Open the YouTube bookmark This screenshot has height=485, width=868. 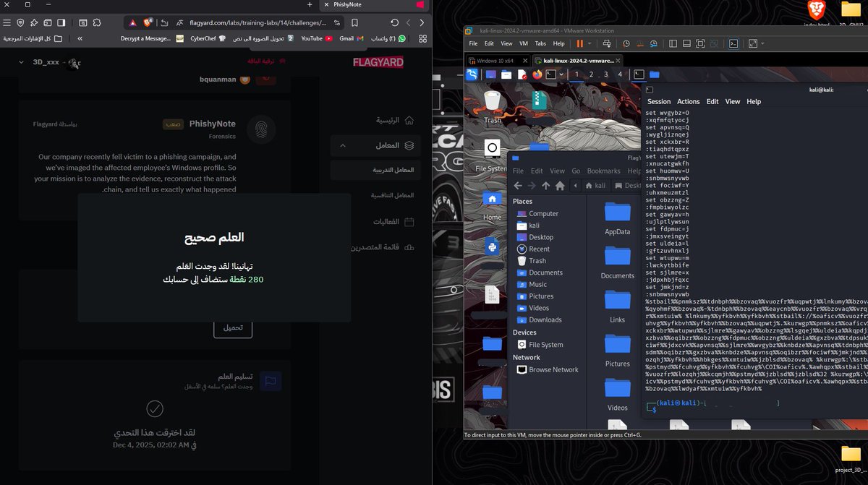[x=317, y=38]
